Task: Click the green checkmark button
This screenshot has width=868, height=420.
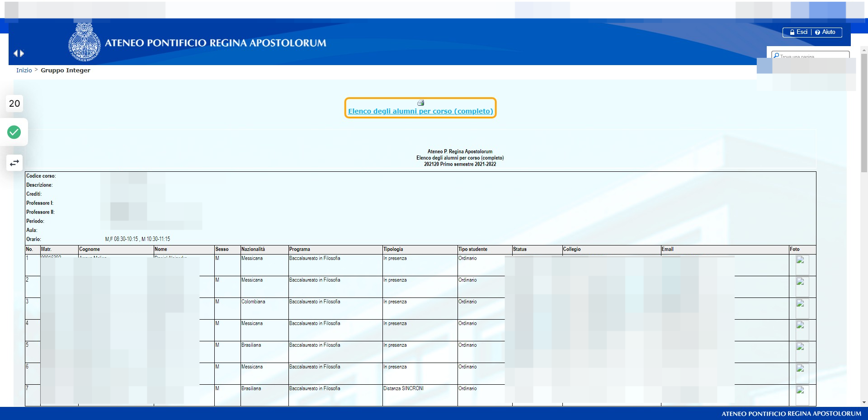Action: [x=14, y=132]
